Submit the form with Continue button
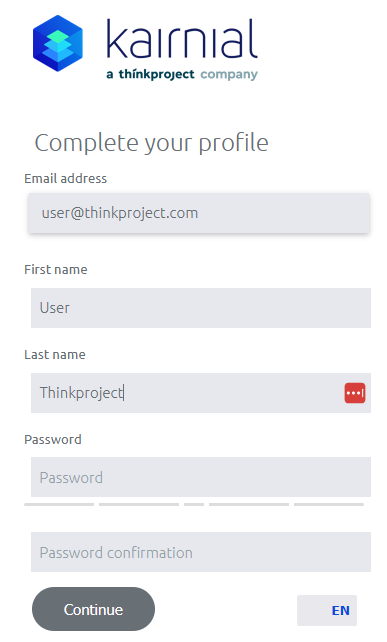 pos(93,609)
